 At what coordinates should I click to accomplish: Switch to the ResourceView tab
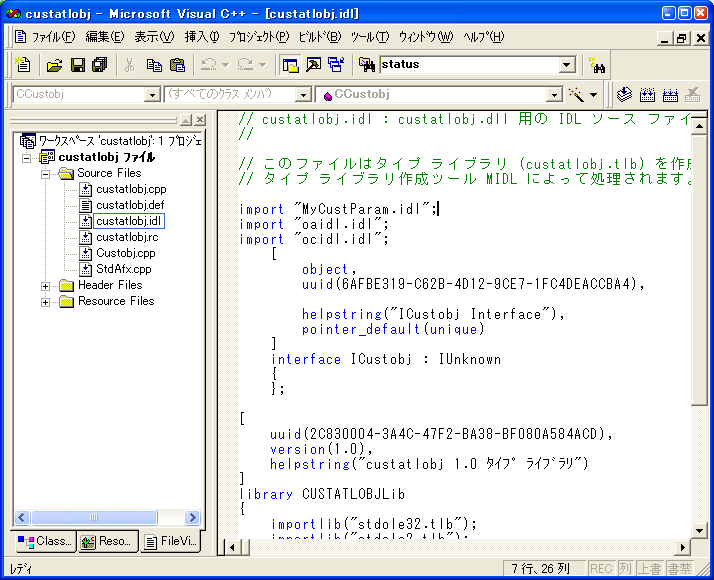click(107, 541)
